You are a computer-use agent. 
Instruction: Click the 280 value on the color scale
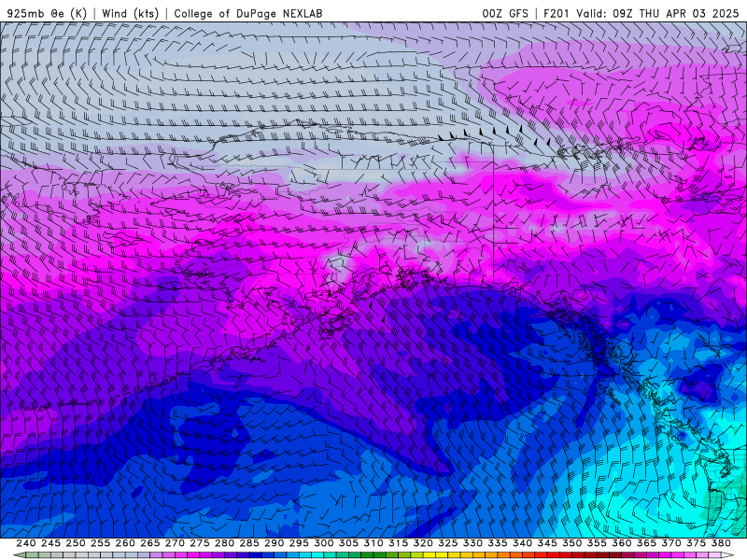click(x=224, y=543)
